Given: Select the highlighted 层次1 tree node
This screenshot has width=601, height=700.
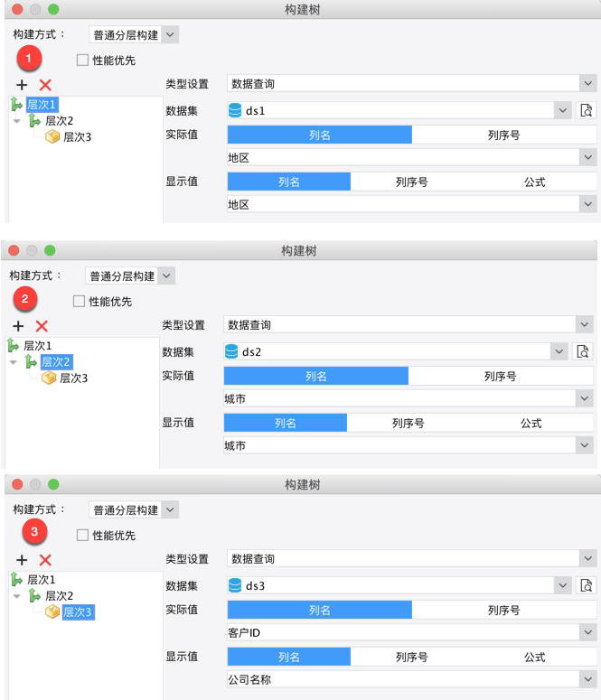Looking at the screenshot, I should (42, 104).
